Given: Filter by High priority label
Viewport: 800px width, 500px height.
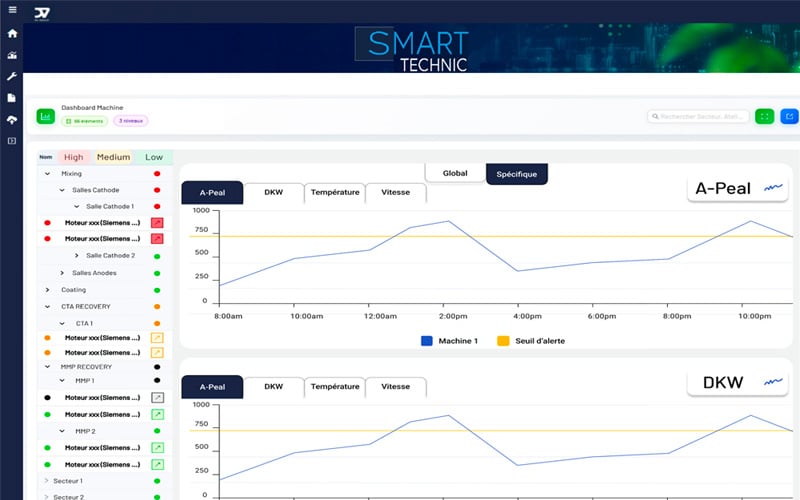Looking at the screenshot, I should click(x=73, y=157).
